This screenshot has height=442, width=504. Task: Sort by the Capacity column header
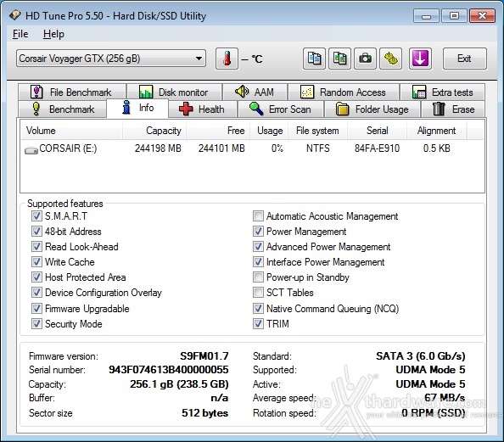[x=154, y=131]
